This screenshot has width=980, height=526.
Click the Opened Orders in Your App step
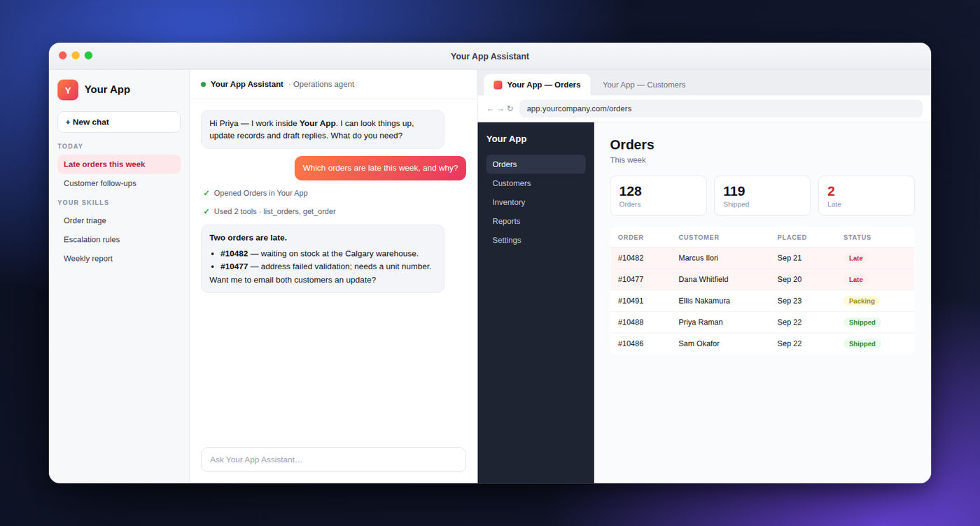(255, 193)
